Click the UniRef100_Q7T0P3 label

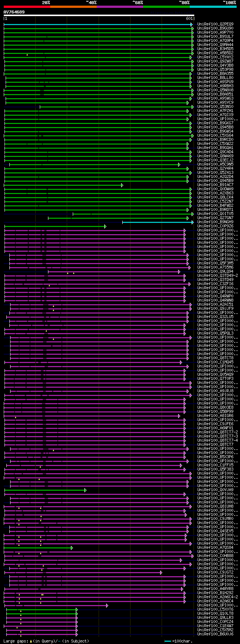tap(215, 378)
